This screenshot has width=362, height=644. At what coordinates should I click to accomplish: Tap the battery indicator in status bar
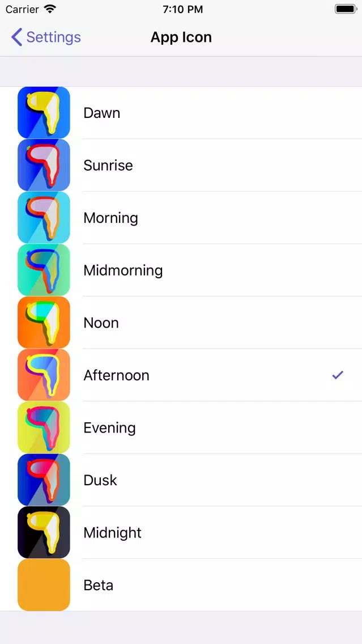(x=346, y=9)
